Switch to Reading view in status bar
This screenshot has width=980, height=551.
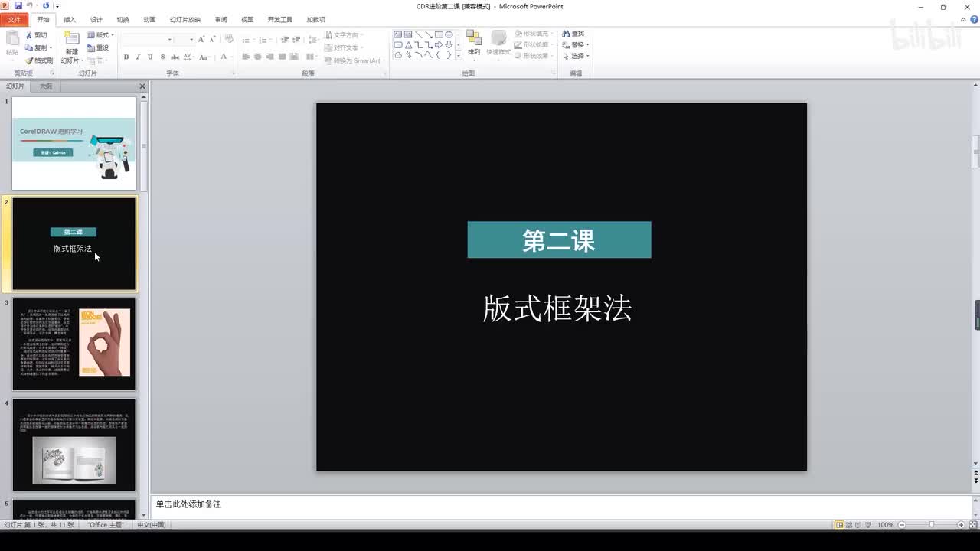(x=859, y=525)
